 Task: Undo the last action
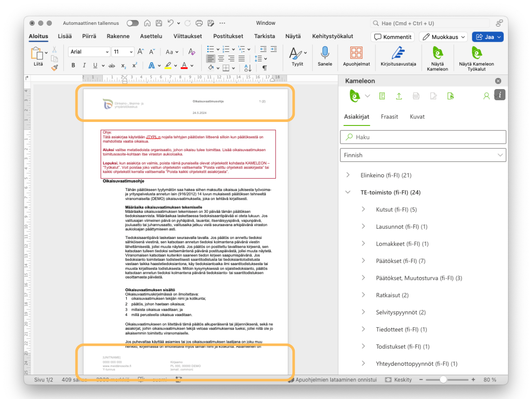pyautogui.click(x=170, y=23)
